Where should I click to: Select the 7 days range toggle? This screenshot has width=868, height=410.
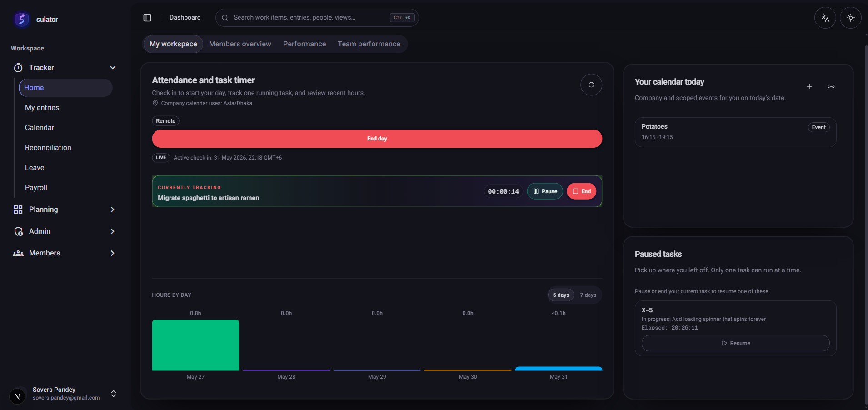coord(588,295)
